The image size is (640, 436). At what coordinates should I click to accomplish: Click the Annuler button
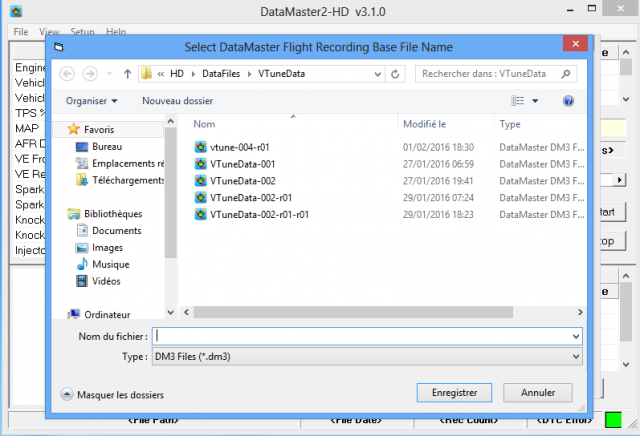(538, 393)
